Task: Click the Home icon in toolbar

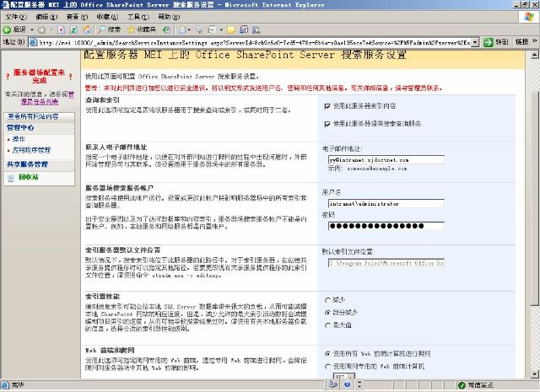Action: [87, 30]
